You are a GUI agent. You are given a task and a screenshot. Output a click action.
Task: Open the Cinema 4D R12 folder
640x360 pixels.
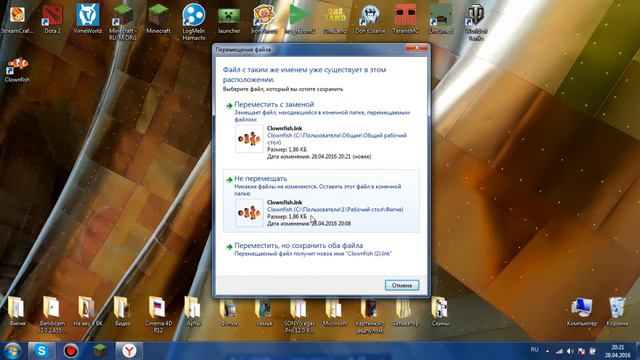(158, 314)
